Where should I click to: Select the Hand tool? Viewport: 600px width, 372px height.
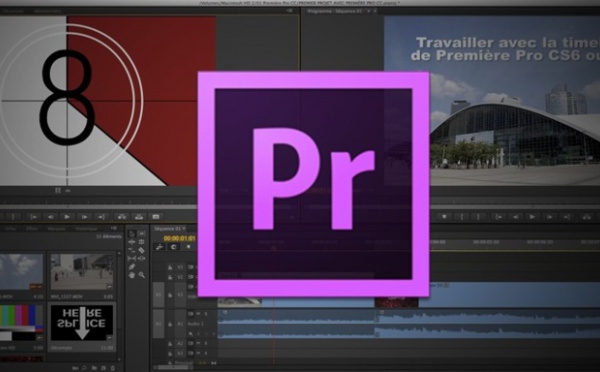point(132,275)
